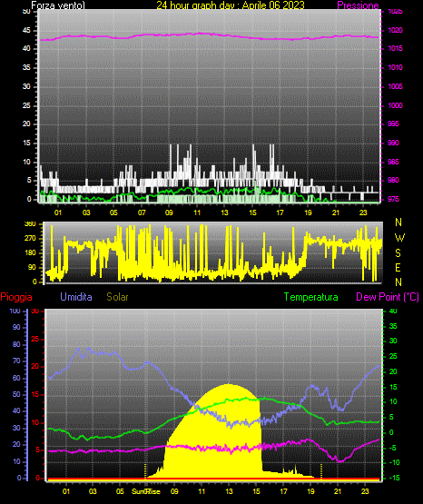This screenshot has height=504, width=423.
Task: Click the 40 temperature axis value
Action: [x=393, y=311]
